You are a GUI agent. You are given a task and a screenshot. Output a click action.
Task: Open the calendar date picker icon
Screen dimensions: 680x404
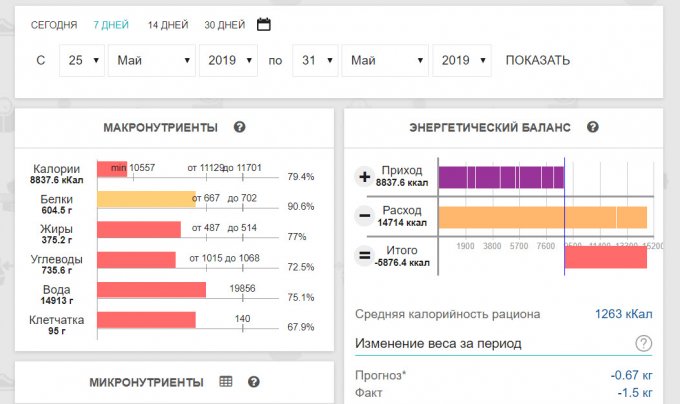pos(264,24)
